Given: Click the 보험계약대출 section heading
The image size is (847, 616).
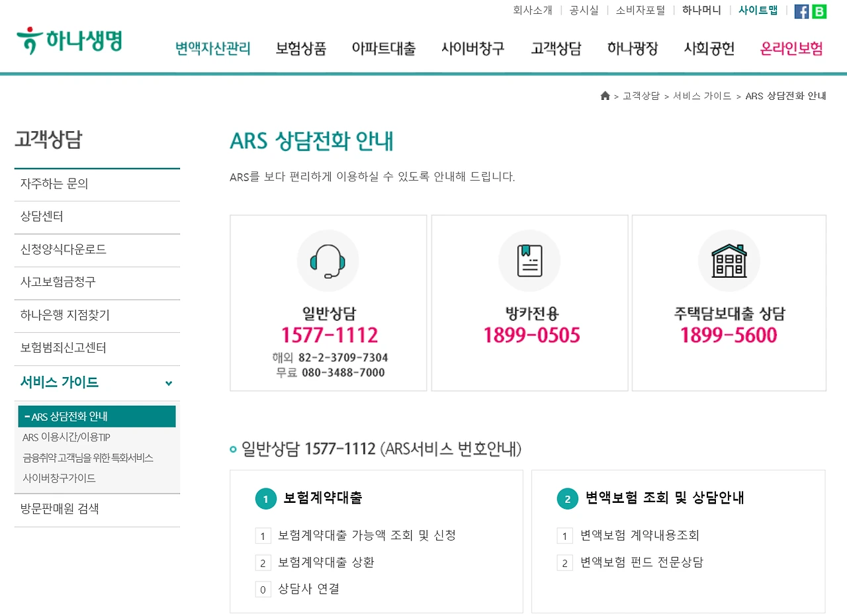Looking at the screenshot, I should click(323, 498).
